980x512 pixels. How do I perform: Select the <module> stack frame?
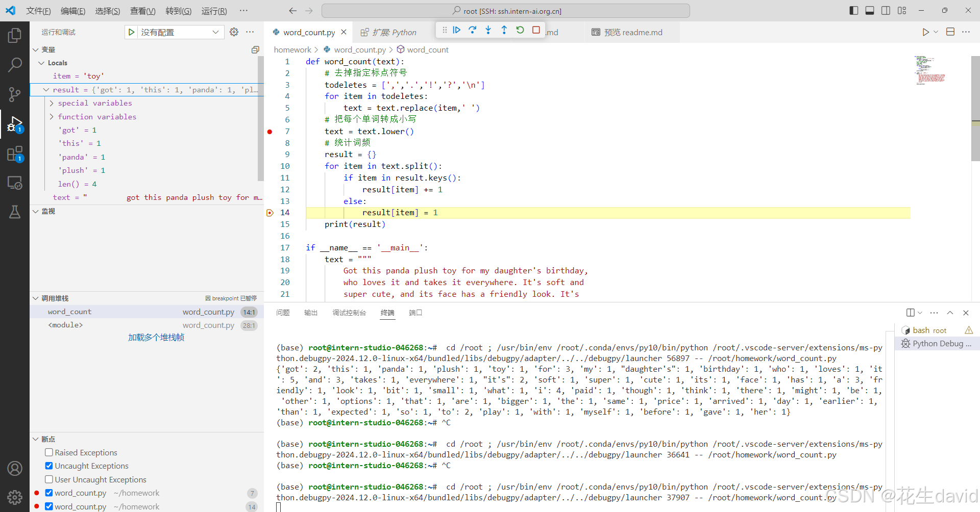[x=146, y=325]
